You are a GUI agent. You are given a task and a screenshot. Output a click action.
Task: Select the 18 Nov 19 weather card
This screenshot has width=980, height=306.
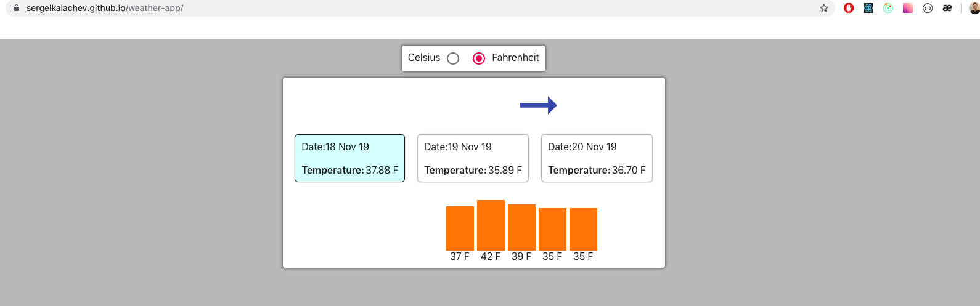coord(349,158)
